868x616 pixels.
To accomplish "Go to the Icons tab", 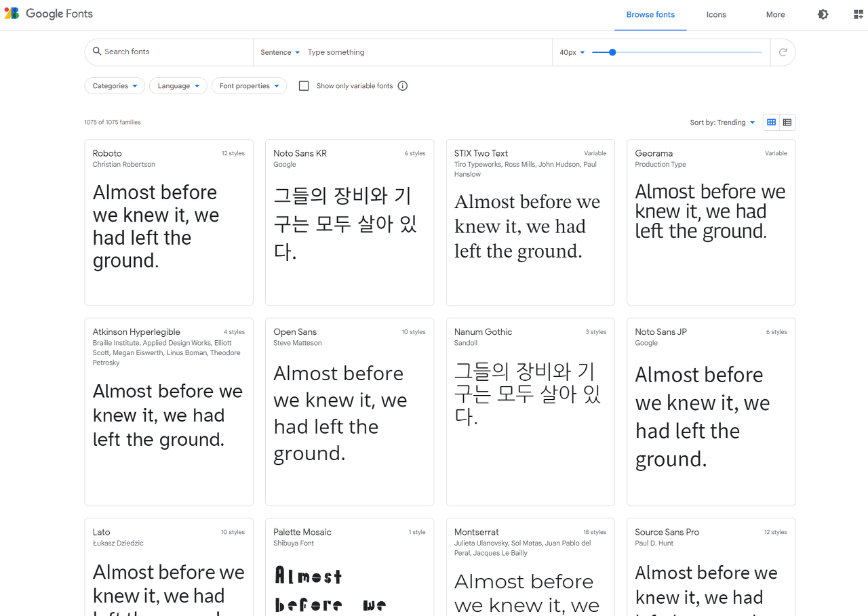I will 716,15.
